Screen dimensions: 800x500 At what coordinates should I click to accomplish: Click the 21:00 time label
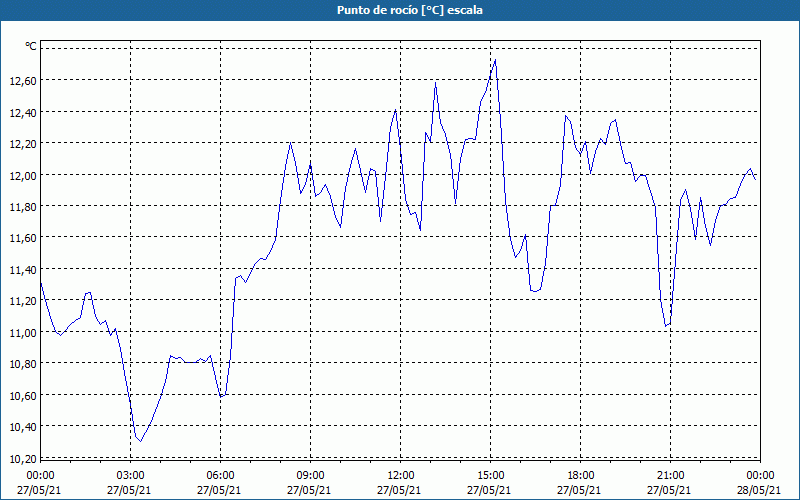pyautogui.click(x=670, y=476)
